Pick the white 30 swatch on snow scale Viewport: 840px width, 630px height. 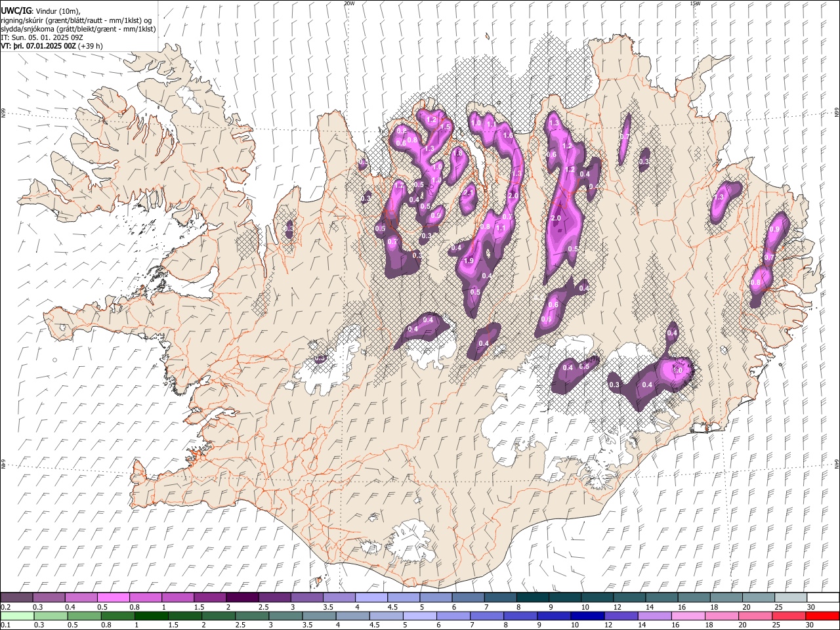(824, 598)
